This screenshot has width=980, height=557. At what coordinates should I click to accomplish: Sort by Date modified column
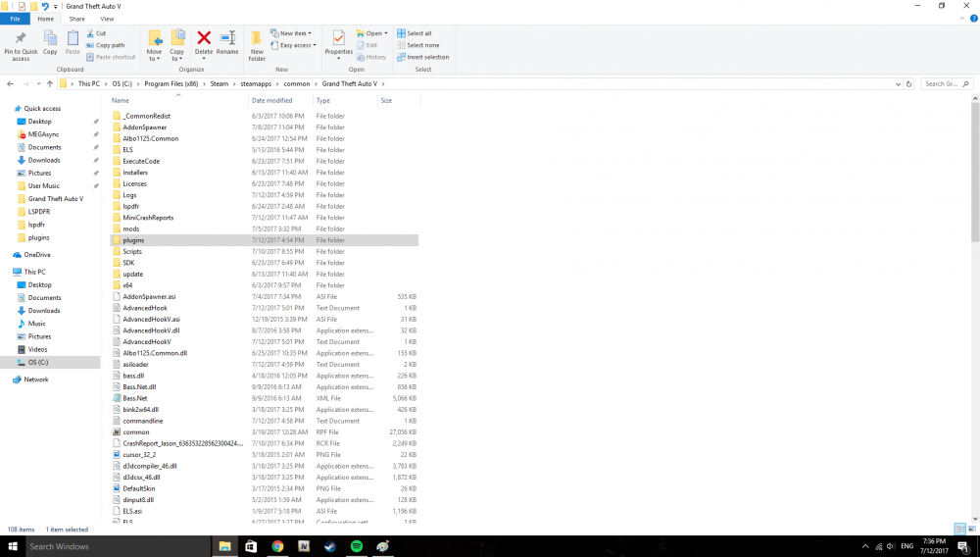coord(271,100)
